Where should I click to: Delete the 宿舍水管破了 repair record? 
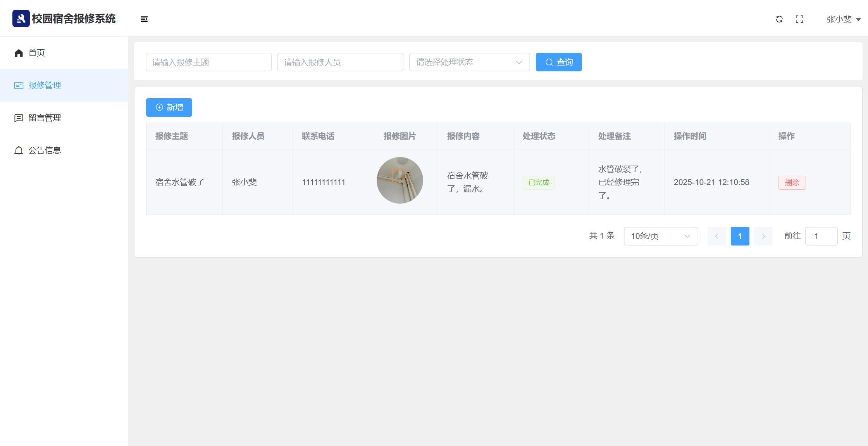click(792, 183)
